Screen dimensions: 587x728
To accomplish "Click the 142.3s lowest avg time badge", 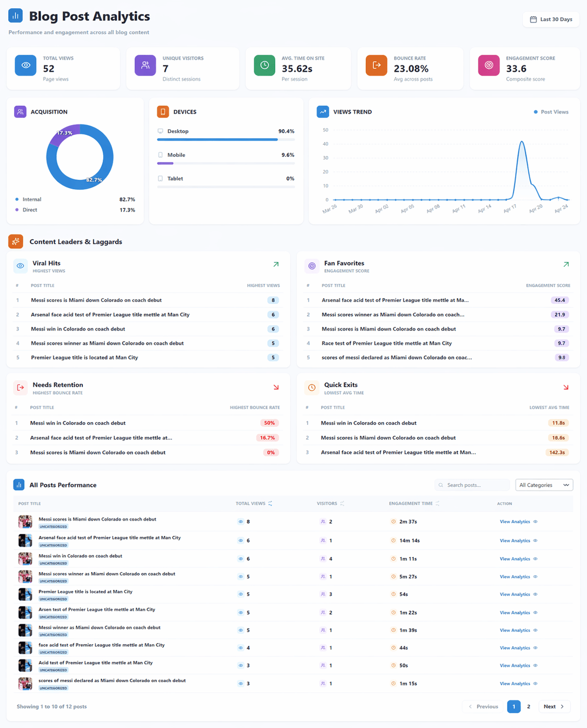I will point(557,452).
